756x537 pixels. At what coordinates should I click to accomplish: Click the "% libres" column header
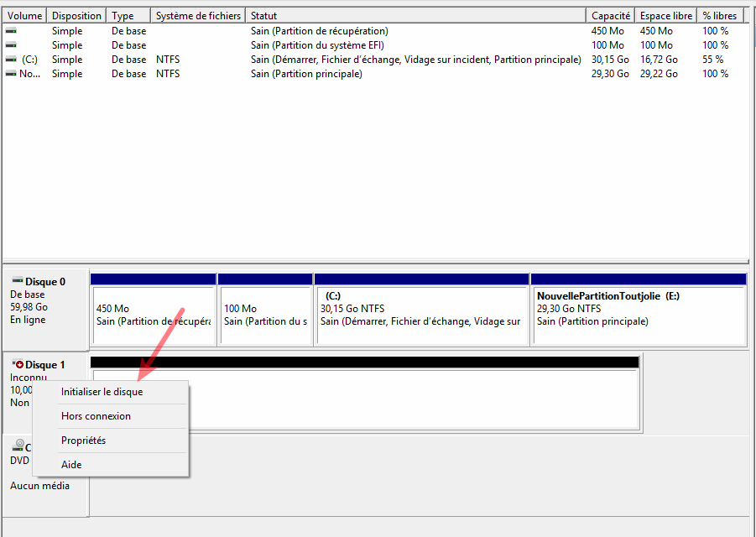(720, 15)
